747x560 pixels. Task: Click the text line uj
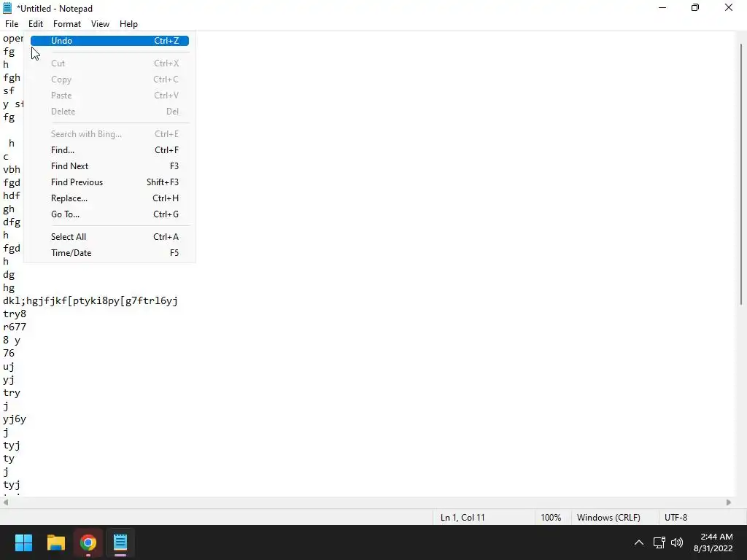point(9,367)
